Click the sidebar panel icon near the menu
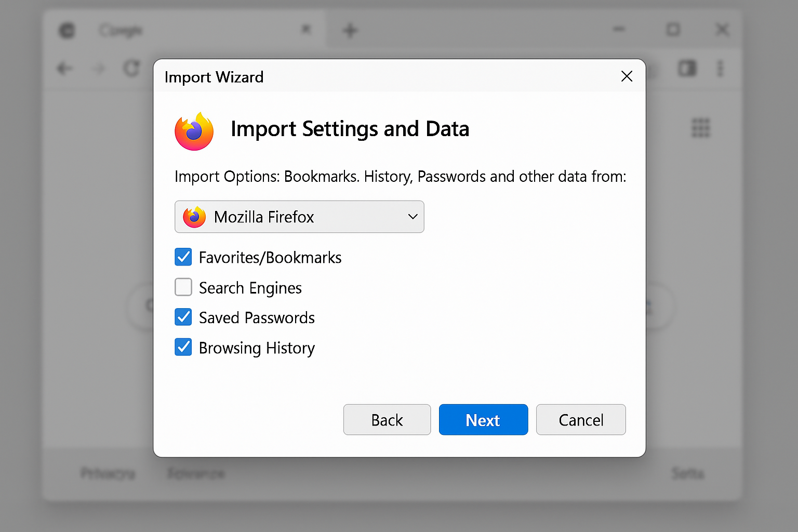Viewport: 798px width, 532px height. click(x=687, y=68)
